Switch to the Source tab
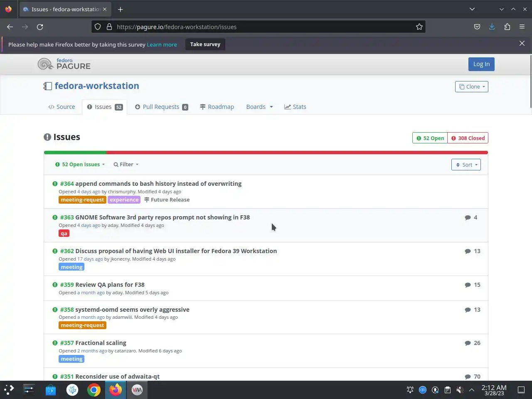 [62, 107]
